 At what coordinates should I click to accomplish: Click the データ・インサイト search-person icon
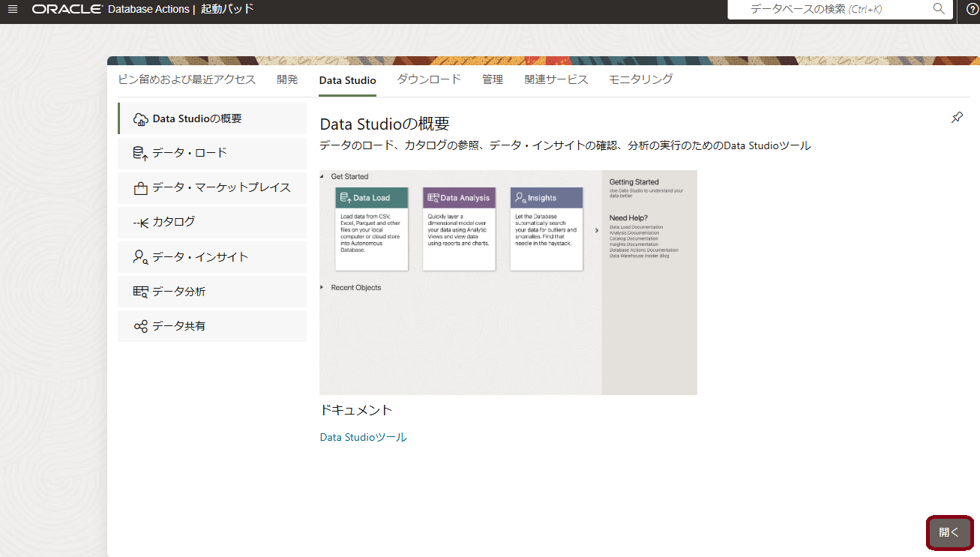click(x=140, y=257)
